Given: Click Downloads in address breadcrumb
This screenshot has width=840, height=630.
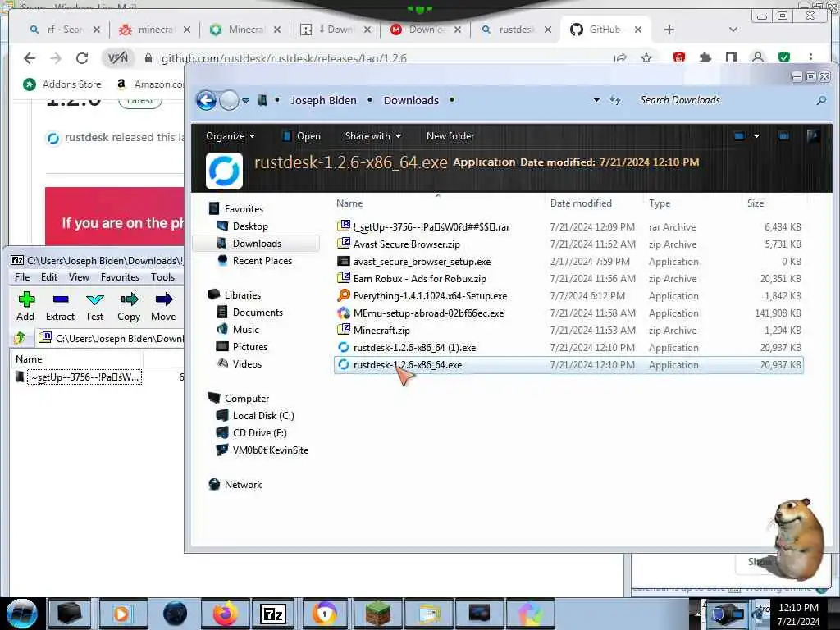Looking at the screenshot, I should click(411, 100).
